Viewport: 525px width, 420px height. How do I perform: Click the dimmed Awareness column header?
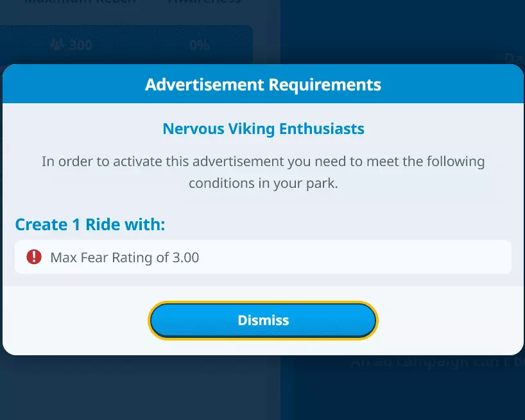tap(204, 2)
